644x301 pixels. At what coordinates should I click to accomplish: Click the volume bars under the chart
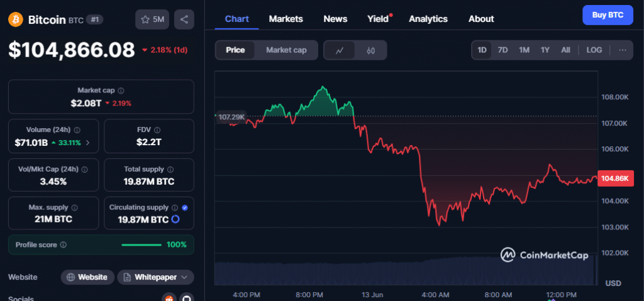tap(406, 272)
